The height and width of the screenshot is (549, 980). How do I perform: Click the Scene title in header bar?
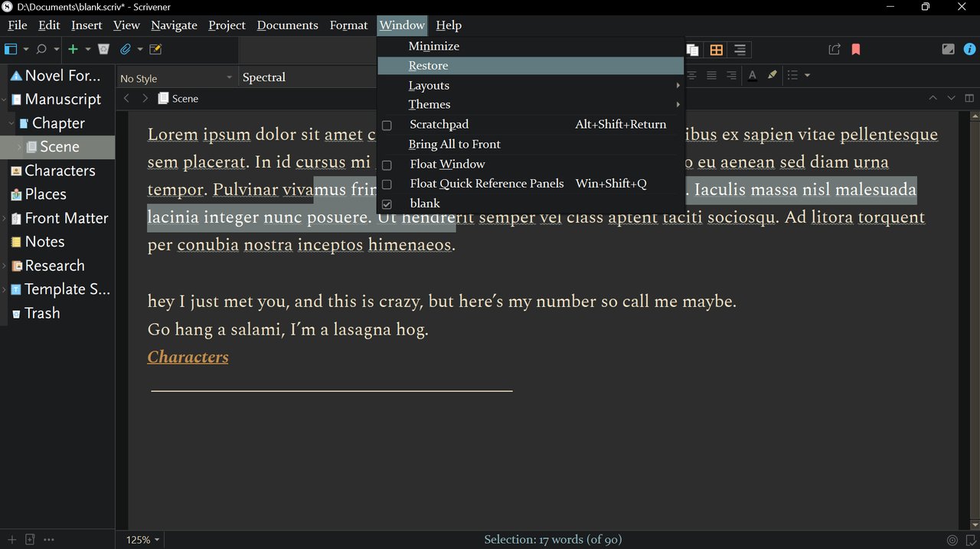(x=185, y=98)
